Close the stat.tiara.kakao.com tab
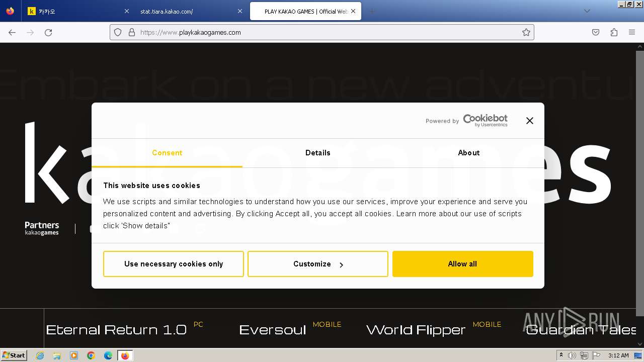This screenshot has width=644, height=362. pyautogui.click(x=240, y=11)
